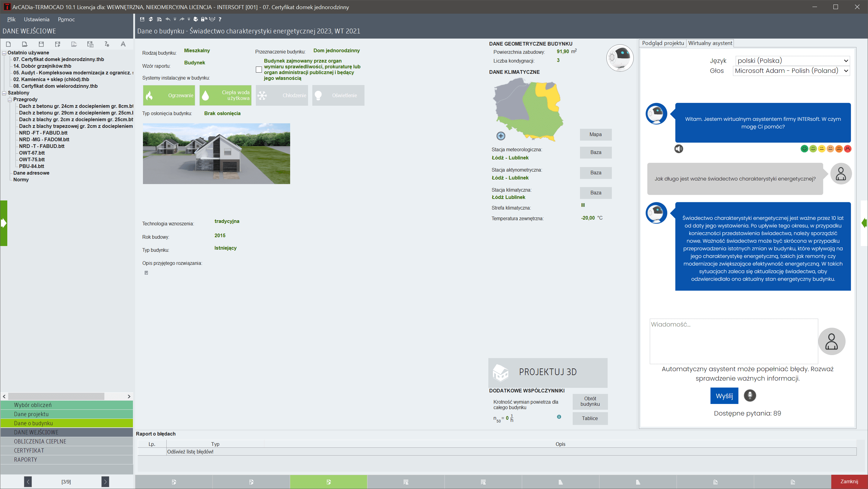Expand the Szablony tree section
This screenshot has width=868, height=489.
pyautogui.click(x=5, y=92)
